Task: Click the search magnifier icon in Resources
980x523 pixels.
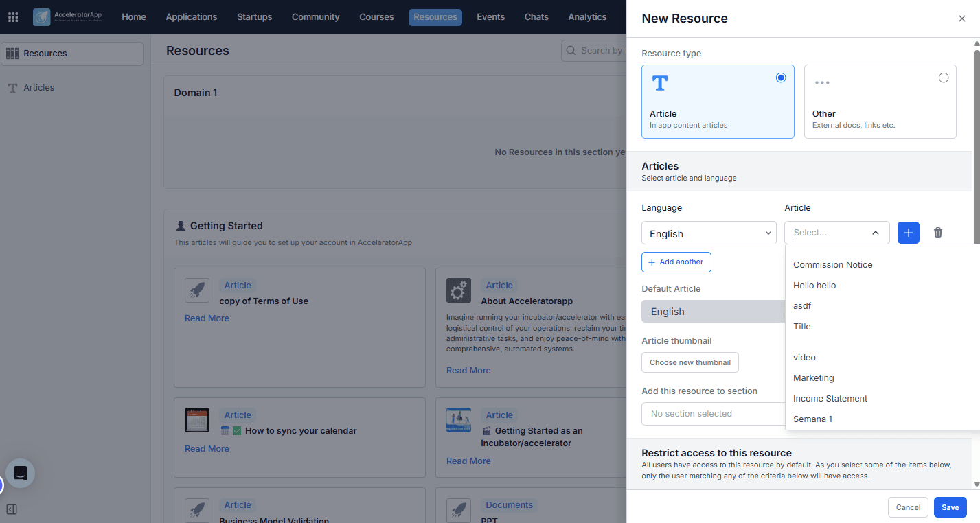Action: [x=571, y=50]
